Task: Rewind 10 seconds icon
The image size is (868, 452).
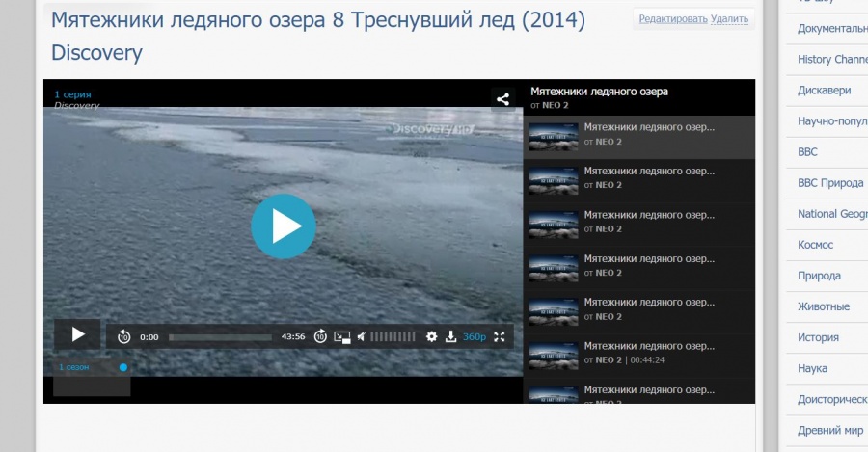Action: tap(124, 336)
